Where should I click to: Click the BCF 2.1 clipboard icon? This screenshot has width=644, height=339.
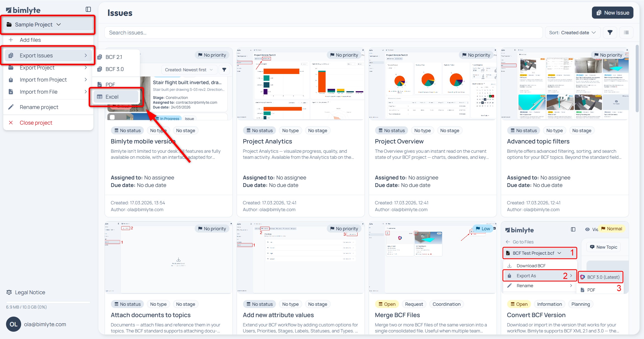(x=100, y=57)
